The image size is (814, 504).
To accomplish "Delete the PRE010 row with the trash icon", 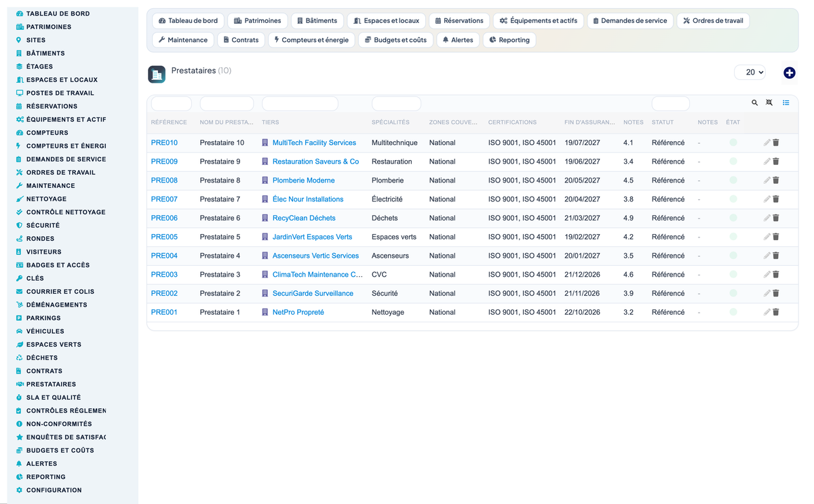I will pos(776,143).
